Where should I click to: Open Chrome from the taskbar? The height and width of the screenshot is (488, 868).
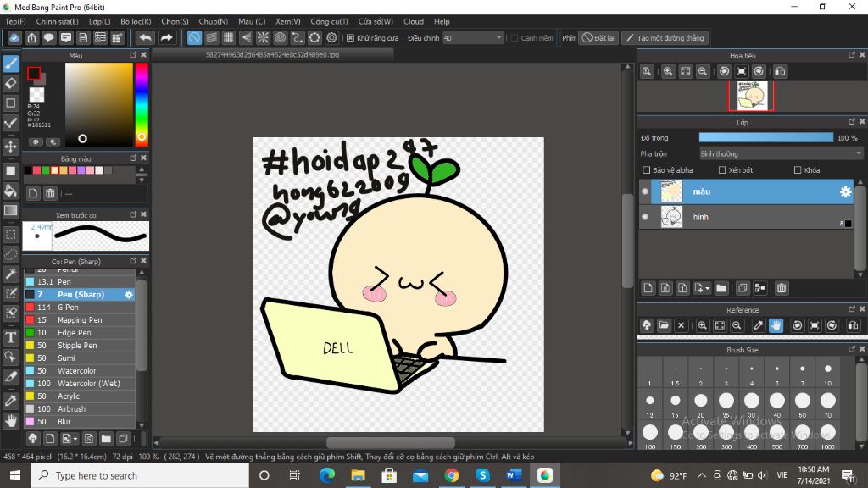[451, 475]
